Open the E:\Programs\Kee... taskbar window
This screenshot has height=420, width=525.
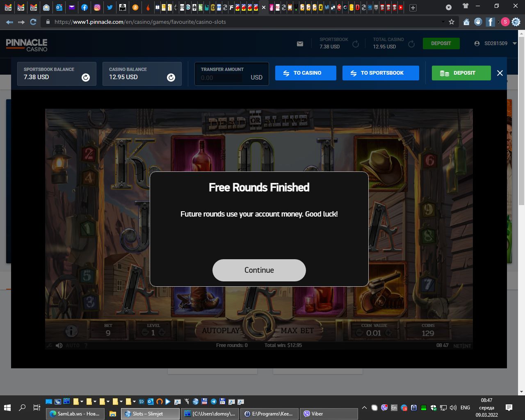pos(269,414)
